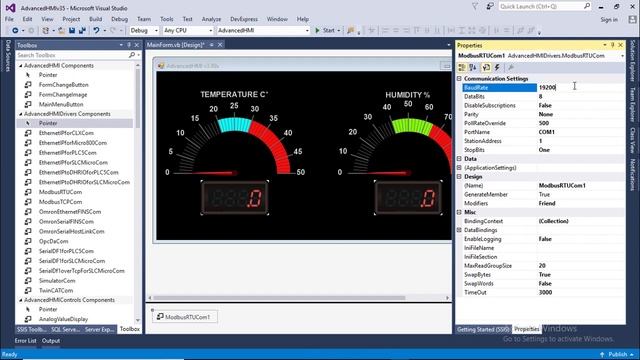Click Publish in the status bar
Image resolution: width=640 pixels, height=360 pixels.
coord(618,354)
